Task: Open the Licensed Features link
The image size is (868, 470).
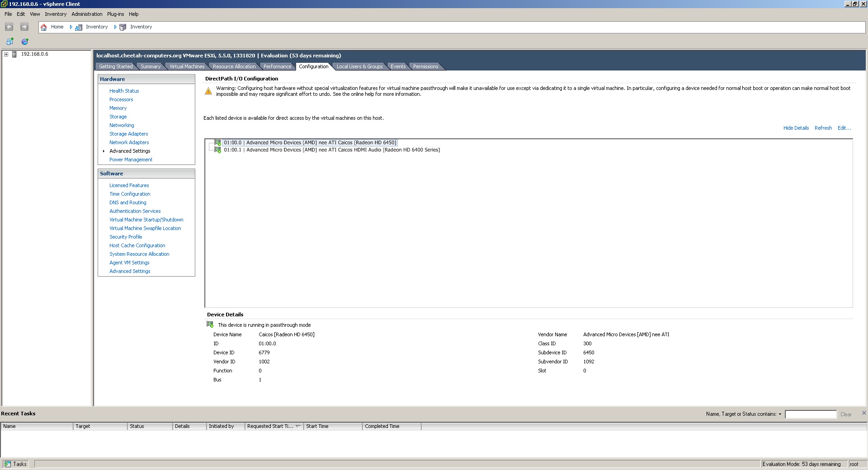Action: pyautogui.click(x=129, y=185)
